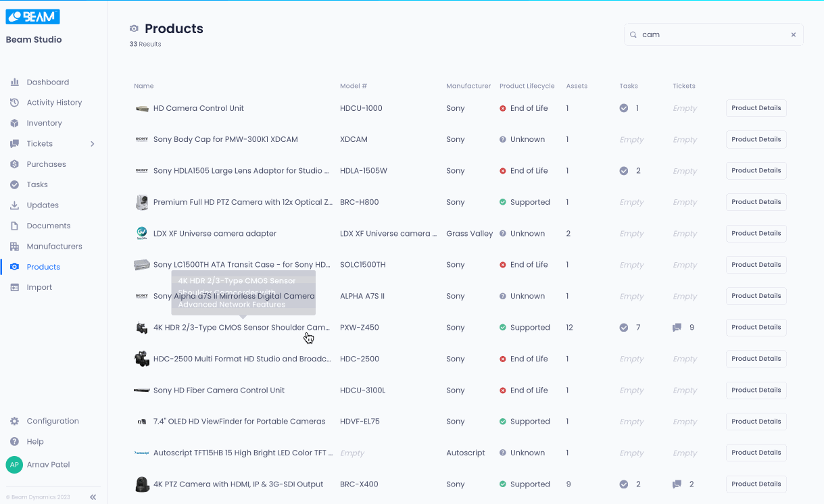The height and width of the screenshot is (504, 824).
Task: Click '7.4" OLED HD ViewFinder for Portable Cameras'
Action: [x=239, y=422]
